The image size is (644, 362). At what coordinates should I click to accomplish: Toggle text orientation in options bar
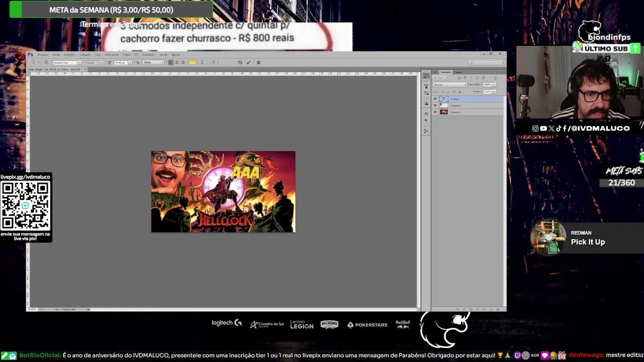tap(46, 62)
